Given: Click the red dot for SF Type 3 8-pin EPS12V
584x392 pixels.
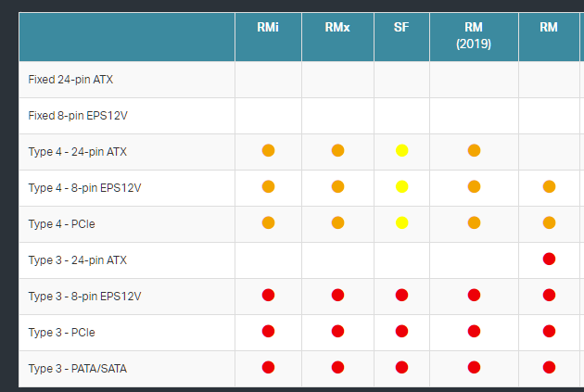Looking at the screenshot, I should click(402, 296).
